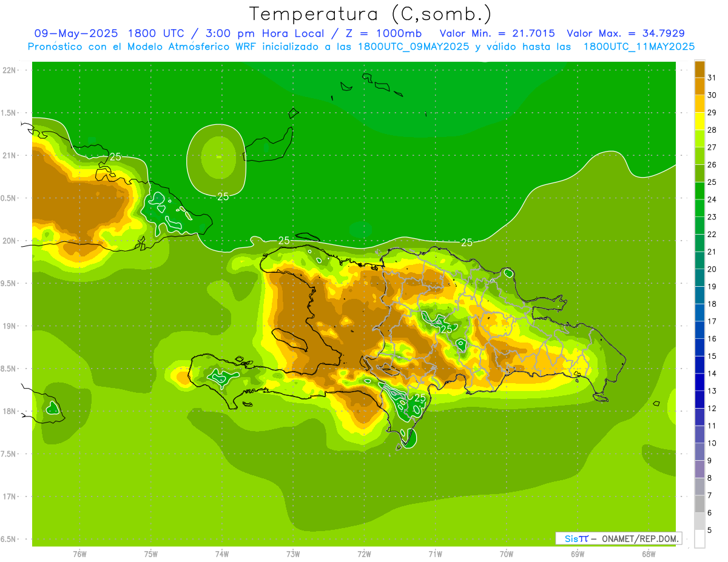Click the white swatch below legend value 5
The height and width of the screenshot is (562, 728).
[x=699, y=539]
